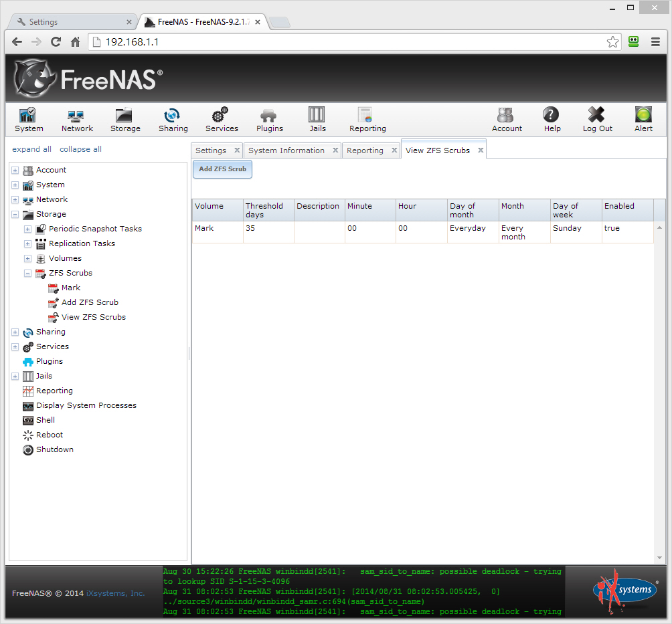Sort by the Volume column header

click(218, 210)
